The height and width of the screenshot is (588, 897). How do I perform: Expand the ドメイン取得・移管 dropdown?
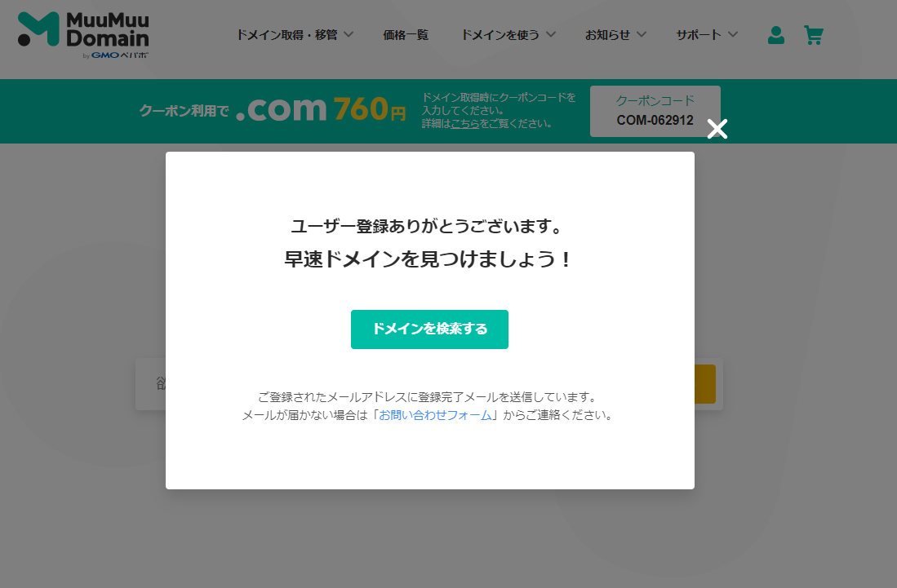click(293, 34)
